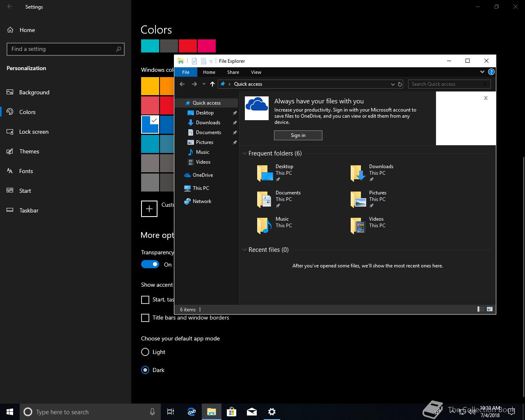This screenshot has height=420, width=525.
Task: Open the Home ribbon tab
Action: click(x=209, y=72)
